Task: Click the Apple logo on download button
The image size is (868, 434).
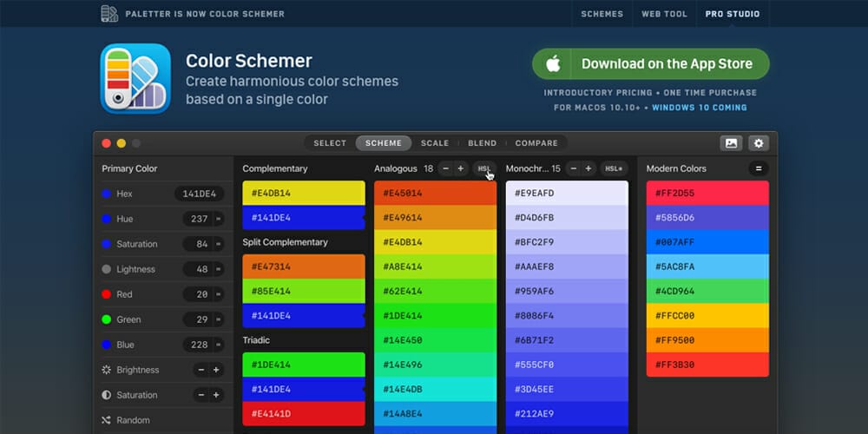Action: coord(552,63)
